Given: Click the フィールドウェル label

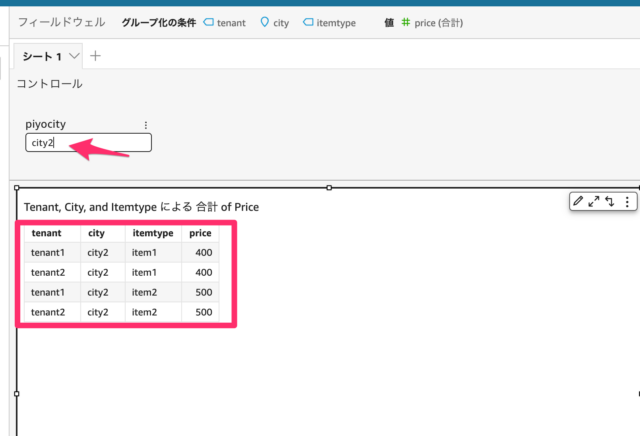Looking at the screenshot, I should 62,22.
